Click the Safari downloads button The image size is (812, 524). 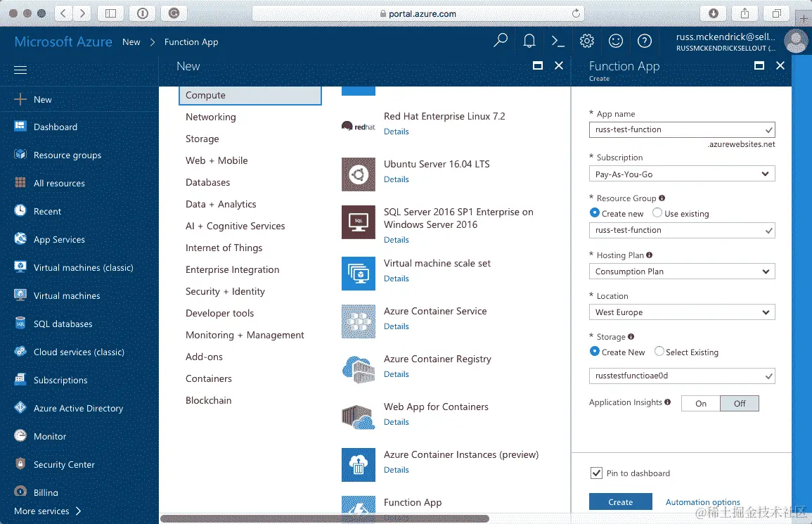pos(713,13)
